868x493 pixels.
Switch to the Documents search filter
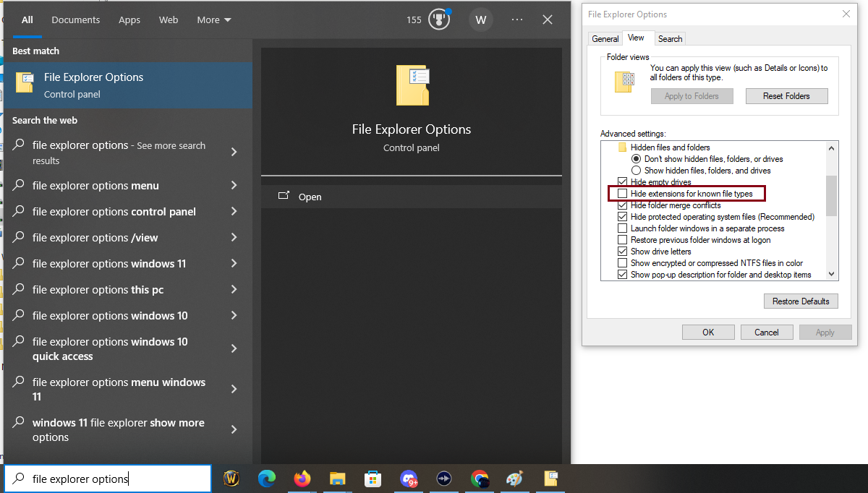coord(75,20)
